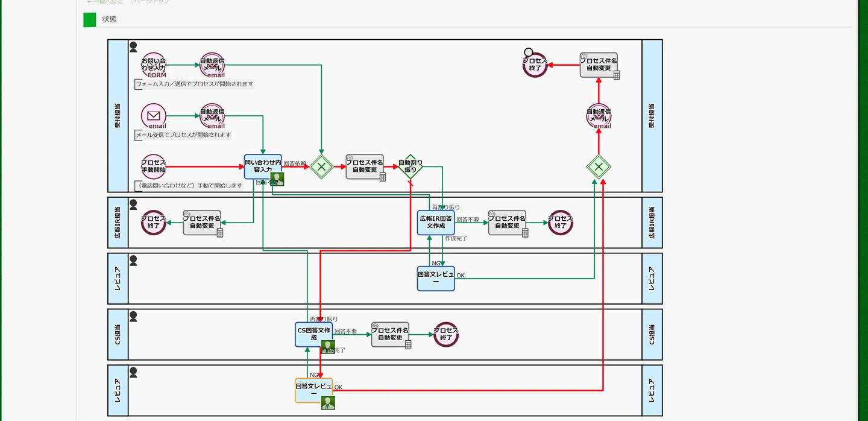Select the X merge gateway after 問い合わせ内容入力
This screenshot has height=421, width=868.
pos(322,167)
